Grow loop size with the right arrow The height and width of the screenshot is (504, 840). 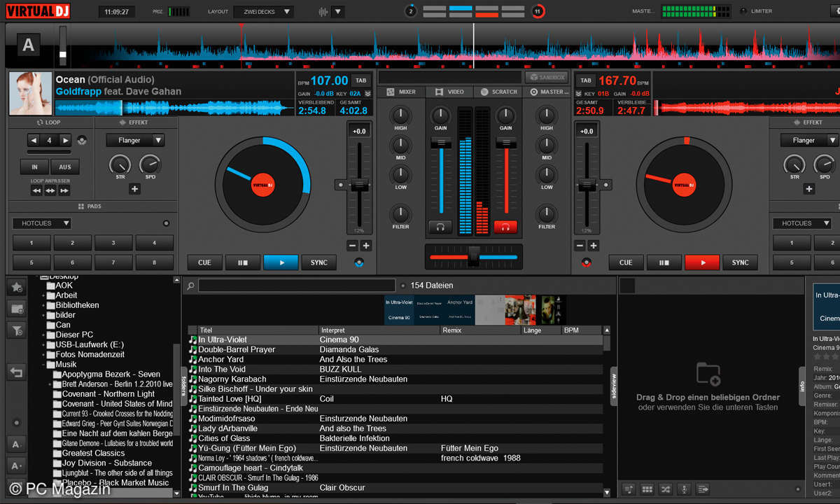[65, 140]
